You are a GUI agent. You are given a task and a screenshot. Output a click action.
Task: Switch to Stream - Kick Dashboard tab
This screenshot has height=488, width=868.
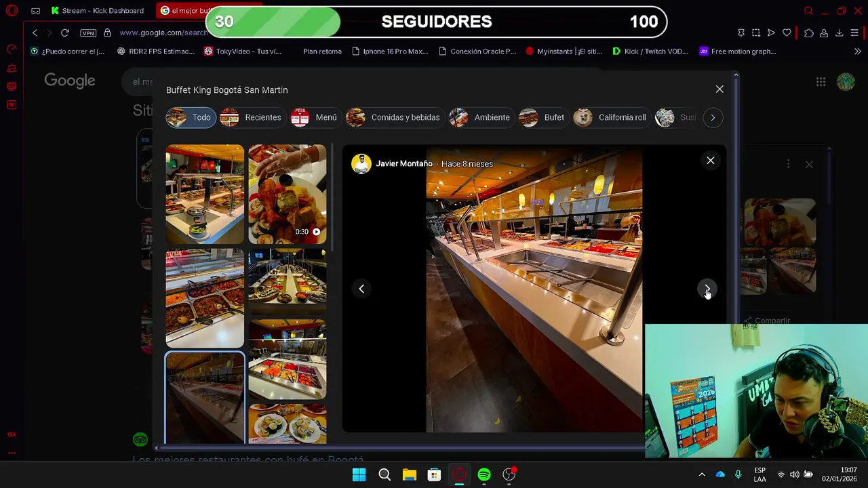coord(97,11)
